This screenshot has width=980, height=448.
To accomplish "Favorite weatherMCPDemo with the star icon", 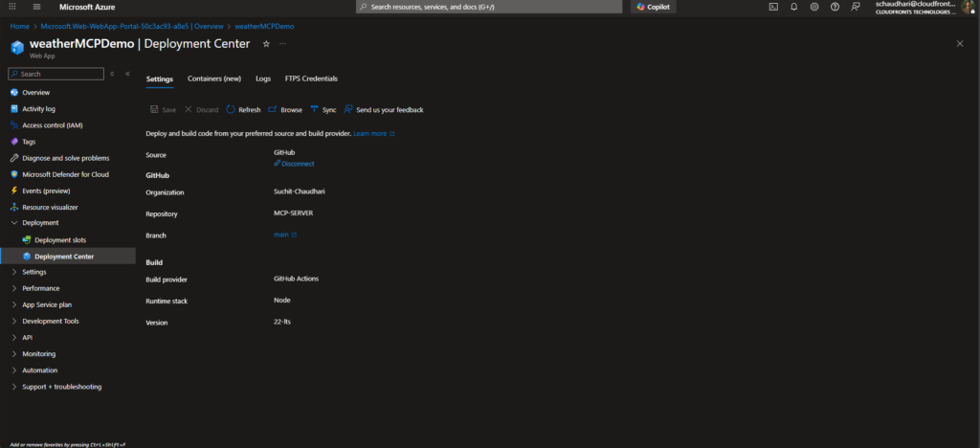I will click(x=266, y=44).
